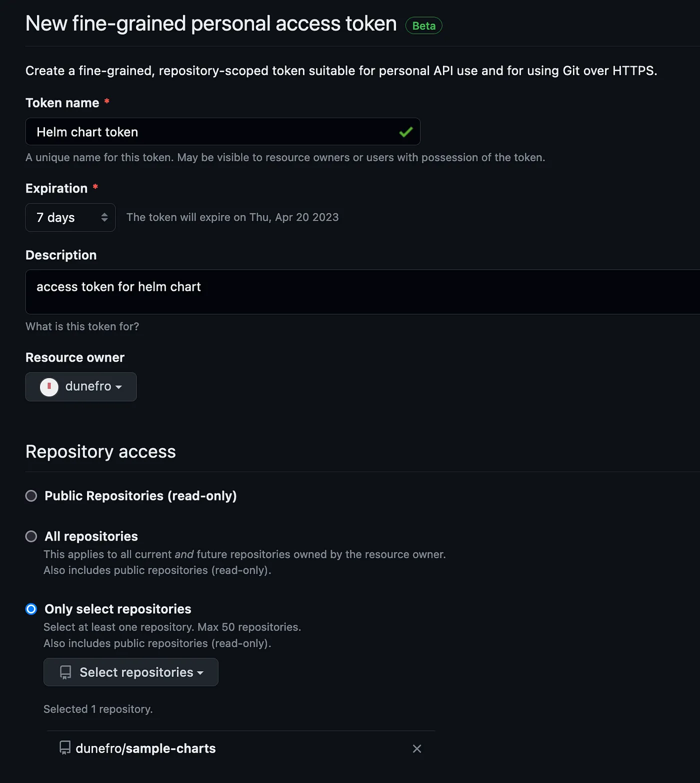
Task: Click the All repositories label text
Action: [91, 536]
